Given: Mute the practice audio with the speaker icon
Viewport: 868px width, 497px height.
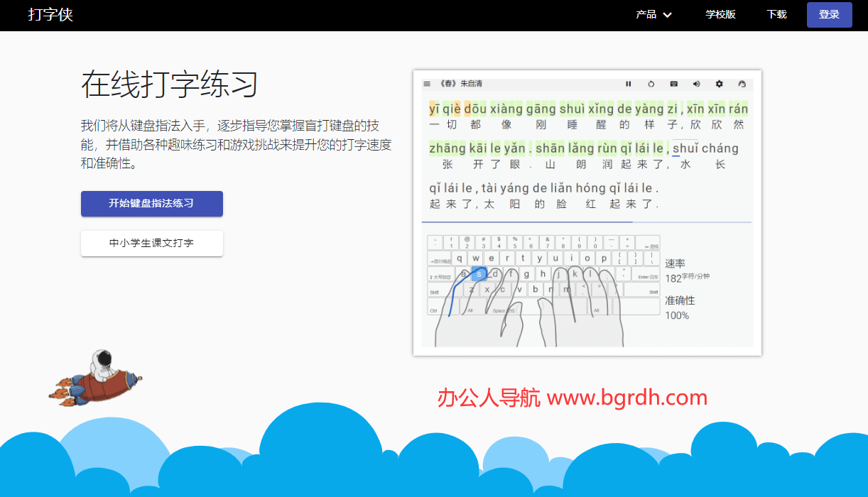Looking at the screenshot, I should [696, 84].
